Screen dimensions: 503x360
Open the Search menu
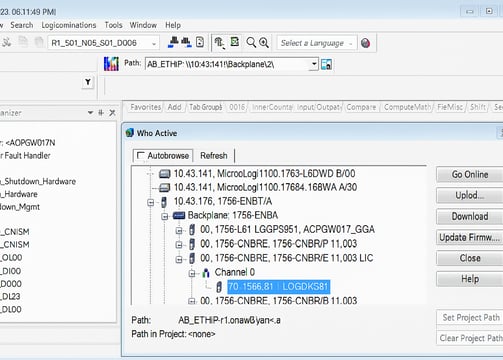(x=22, y=25)
